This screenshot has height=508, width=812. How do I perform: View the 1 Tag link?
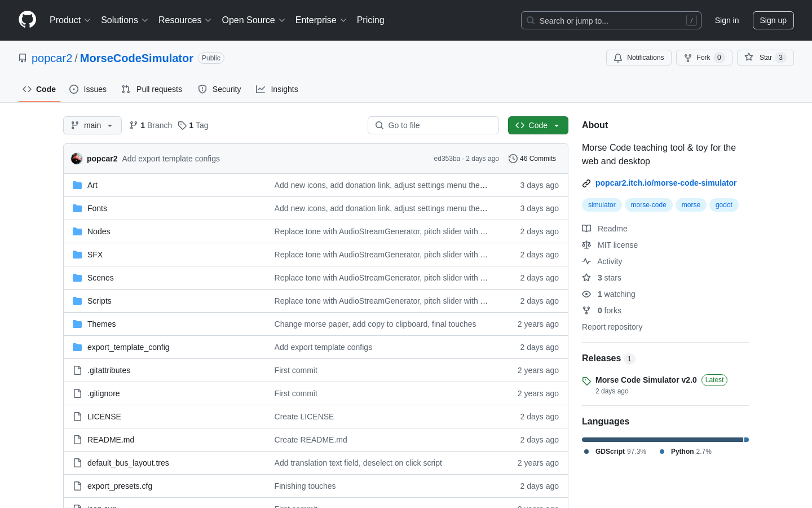(193, 125)
